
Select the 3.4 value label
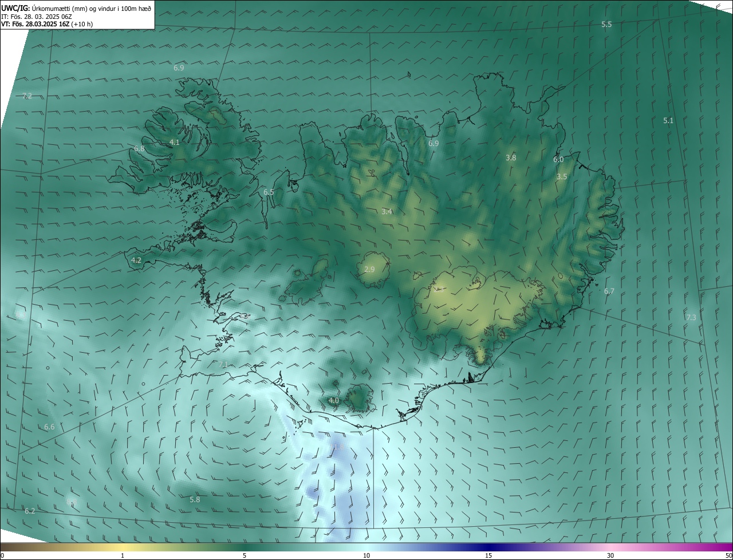[387, 211]
